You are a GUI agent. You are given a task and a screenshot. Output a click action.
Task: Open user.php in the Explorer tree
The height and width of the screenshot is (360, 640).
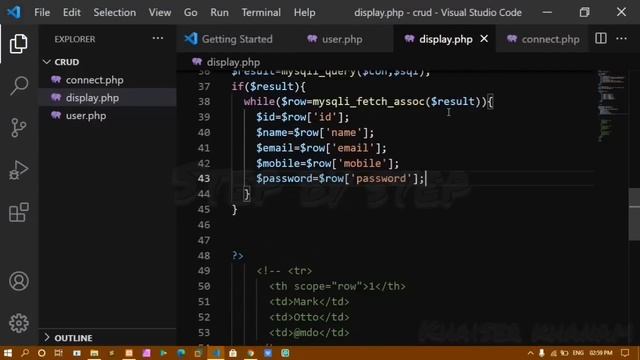point(86,116)
